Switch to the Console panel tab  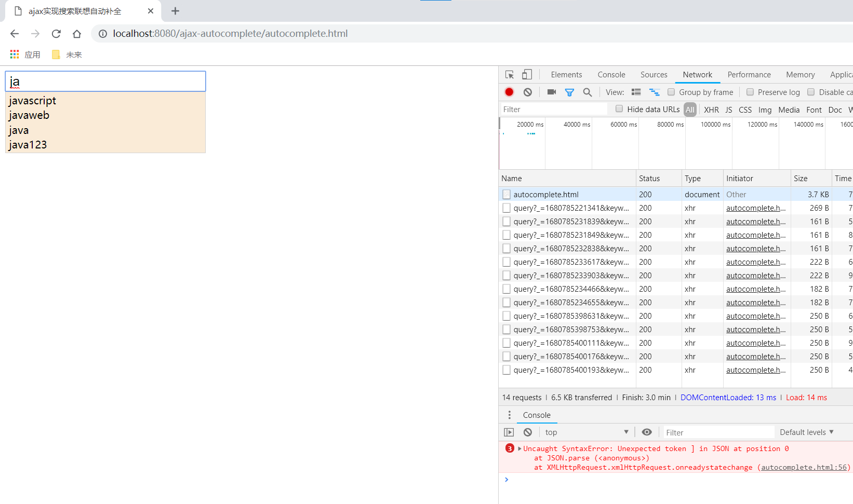click(611, 75)
